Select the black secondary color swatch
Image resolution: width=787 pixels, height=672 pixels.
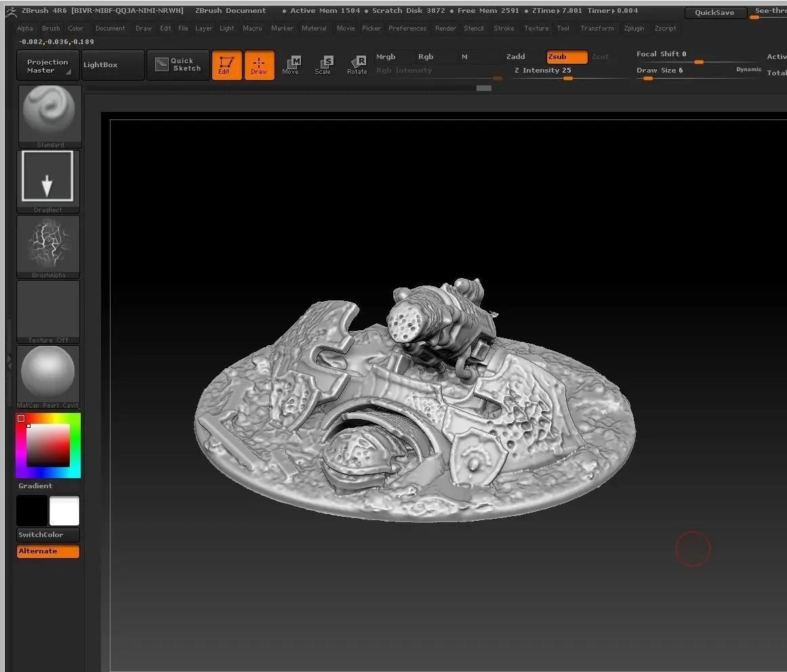32,511
